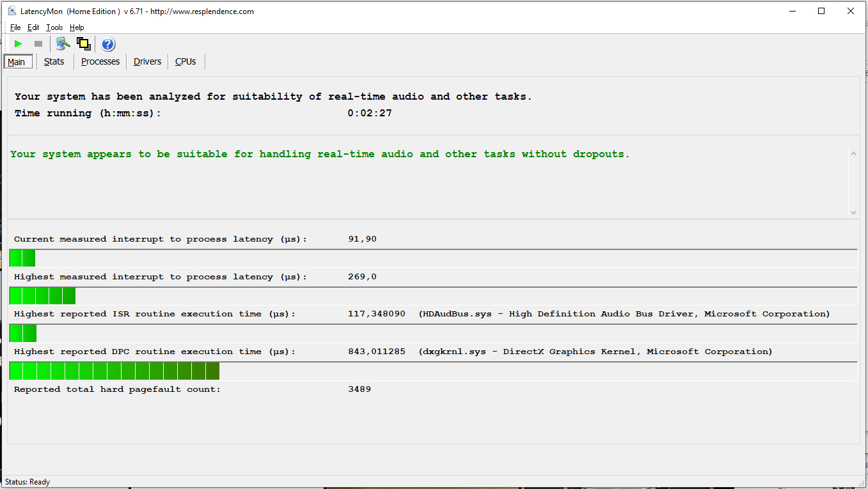Image resolution: width=868 pixels, height=489 pixels.
Task: Click the gray stop monitoring icon
Action: tap(38, 44)
